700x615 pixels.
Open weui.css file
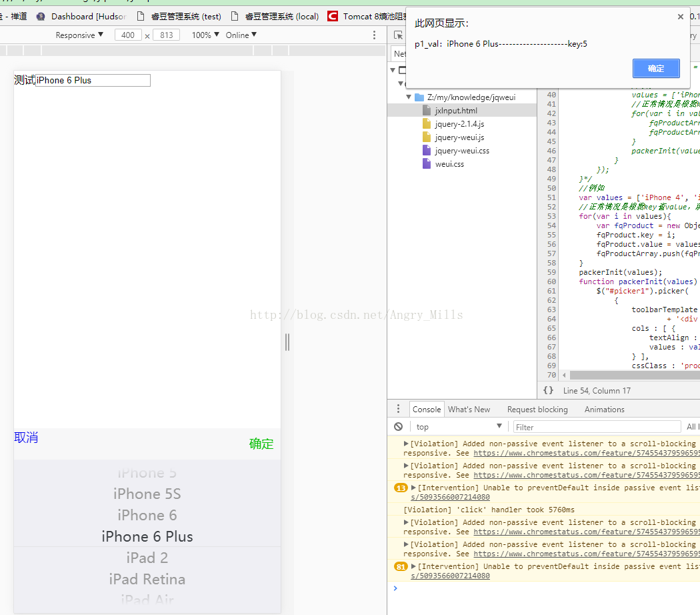pos(449,164)
